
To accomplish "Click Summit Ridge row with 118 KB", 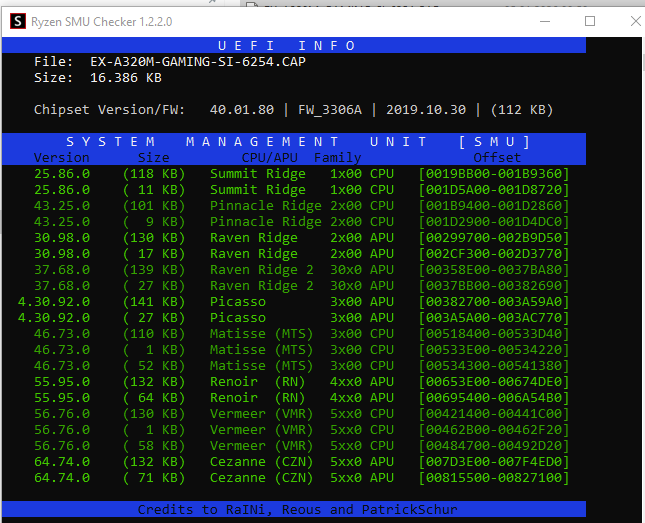I will (302, 174).
